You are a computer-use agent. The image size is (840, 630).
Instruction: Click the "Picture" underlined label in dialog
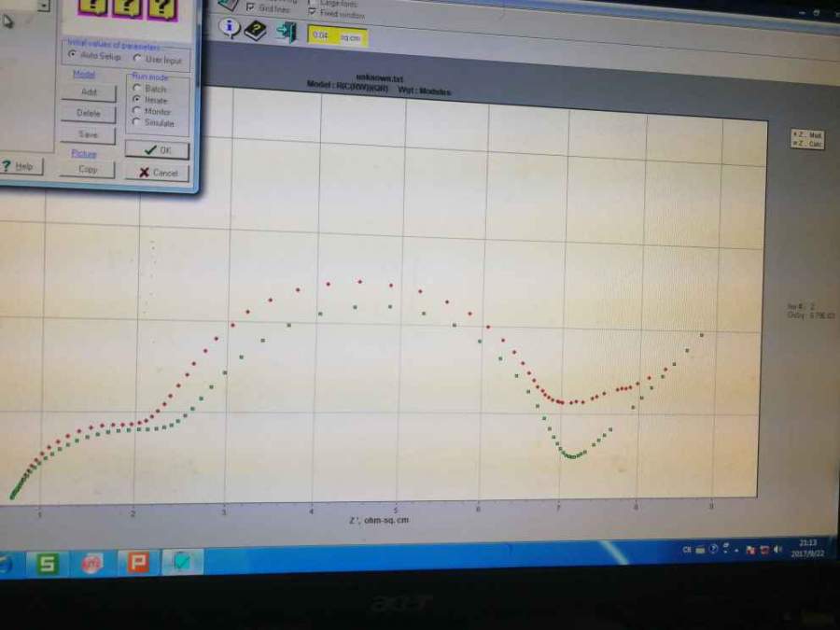coord(84,154)
